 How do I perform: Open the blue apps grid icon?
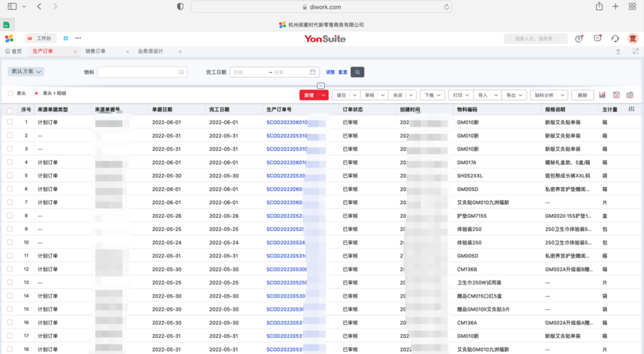tap(66, 38)
